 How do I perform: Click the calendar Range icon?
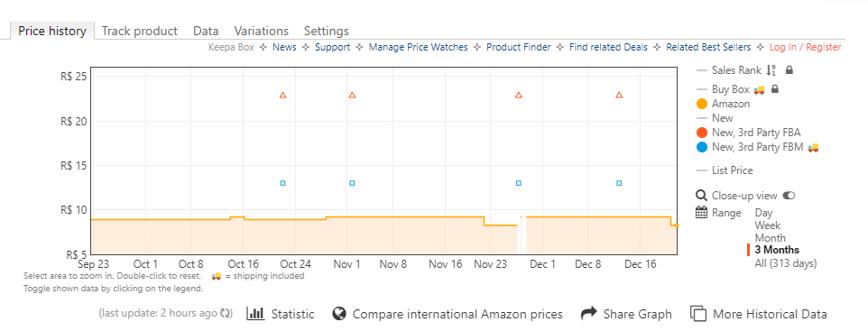tap(701, 213)
